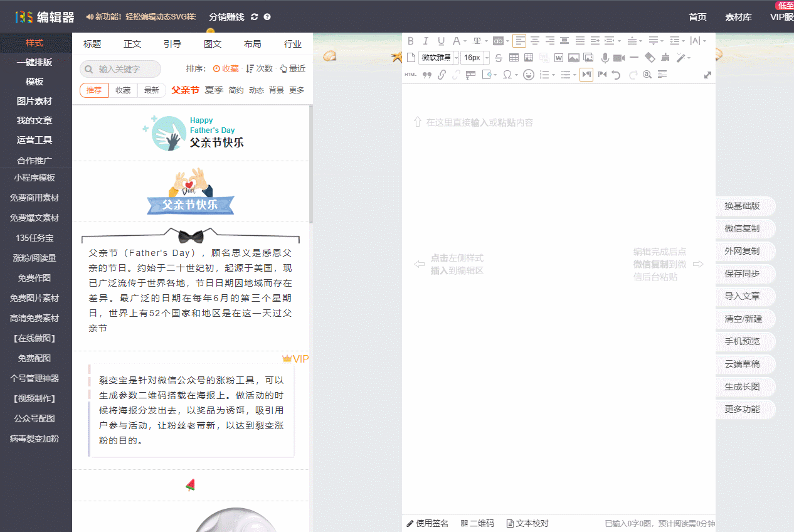Open search and replace icon
Image resolution: width=794 pixels, height=532 pixels.
pos(647,75)
